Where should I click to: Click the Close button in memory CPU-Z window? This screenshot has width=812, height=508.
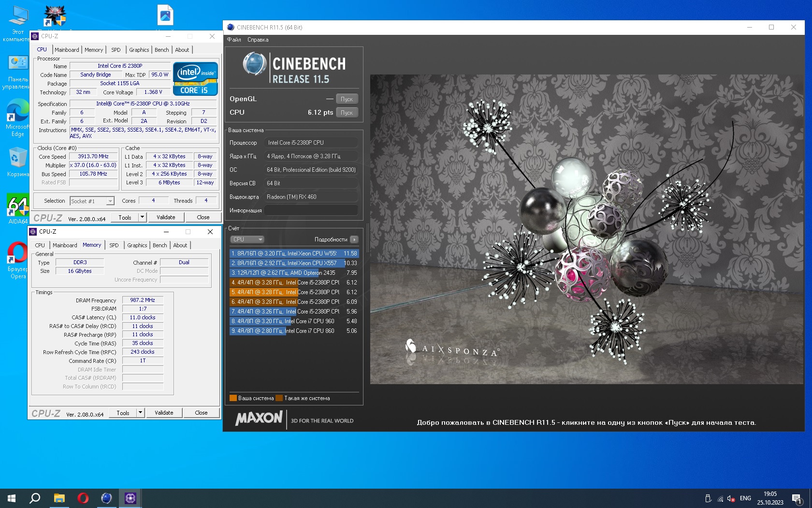tap(202, 413)
